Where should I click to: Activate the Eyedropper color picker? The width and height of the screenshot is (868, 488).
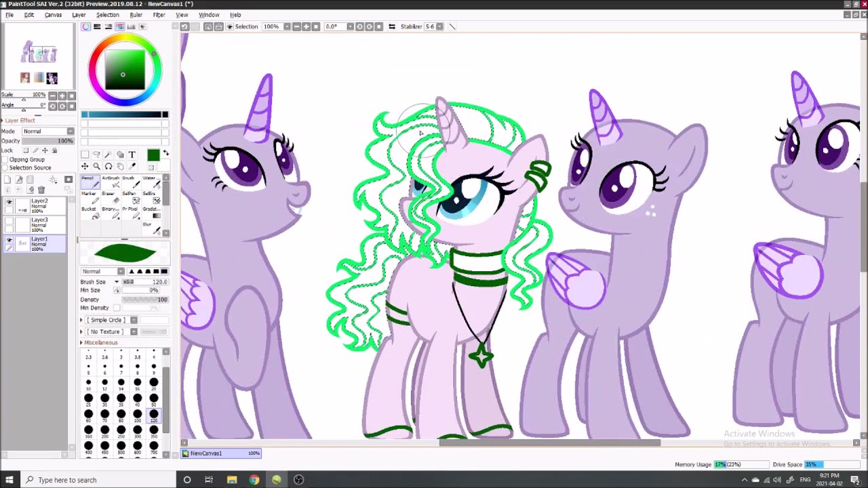coord(132,166)
